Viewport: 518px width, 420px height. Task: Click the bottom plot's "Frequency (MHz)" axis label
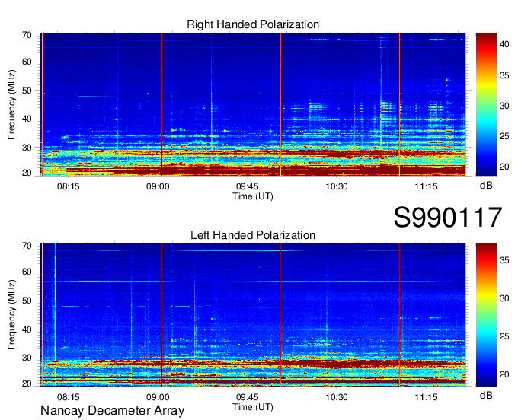pyautogui.click(x=11, y=315)
